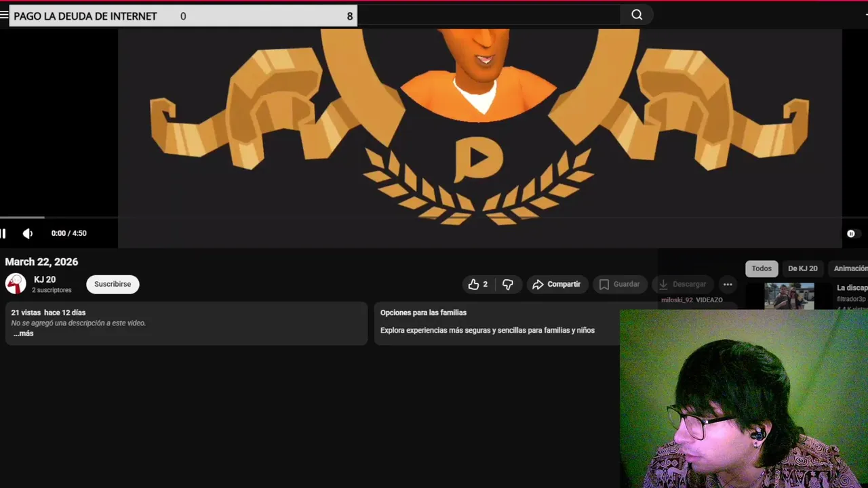The height and width of the screenshot is (488, 868).
Task: Pause the video playback
Action: [3, 233]
